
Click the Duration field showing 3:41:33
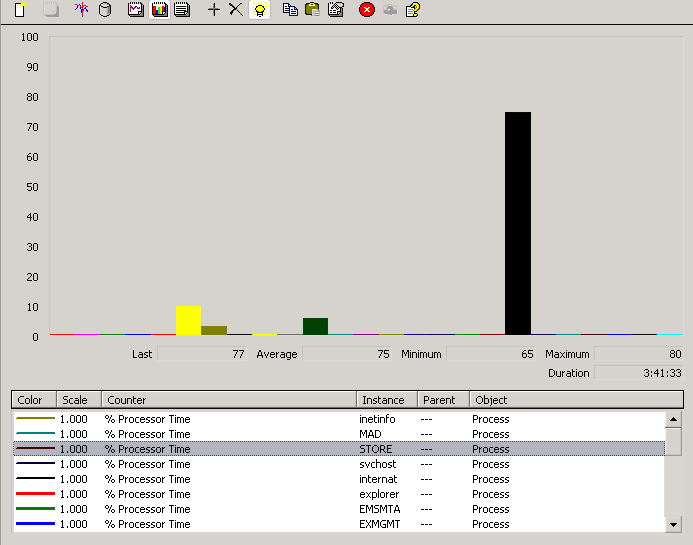tap(639, 373)
